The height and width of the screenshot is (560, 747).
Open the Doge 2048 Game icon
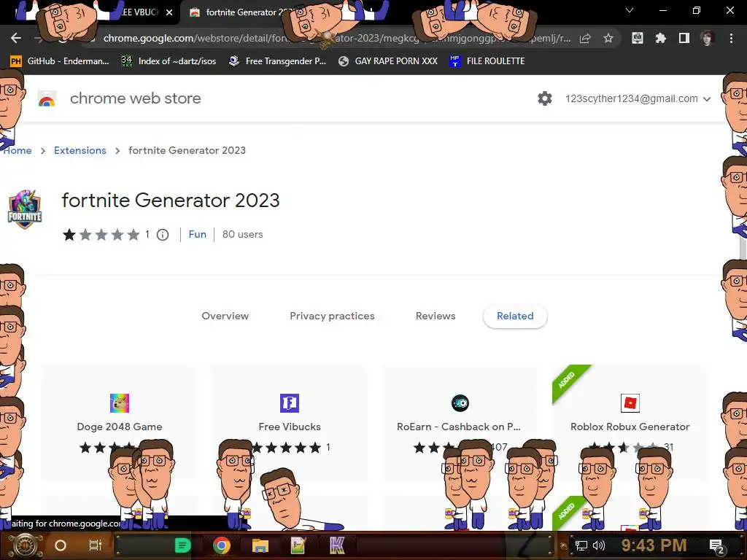[120, 402]
